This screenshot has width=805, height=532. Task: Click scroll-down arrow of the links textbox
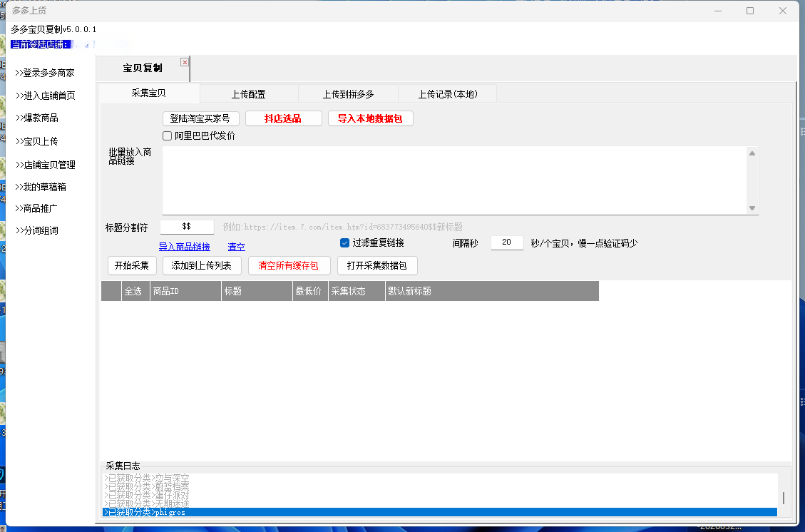[752, 208]
